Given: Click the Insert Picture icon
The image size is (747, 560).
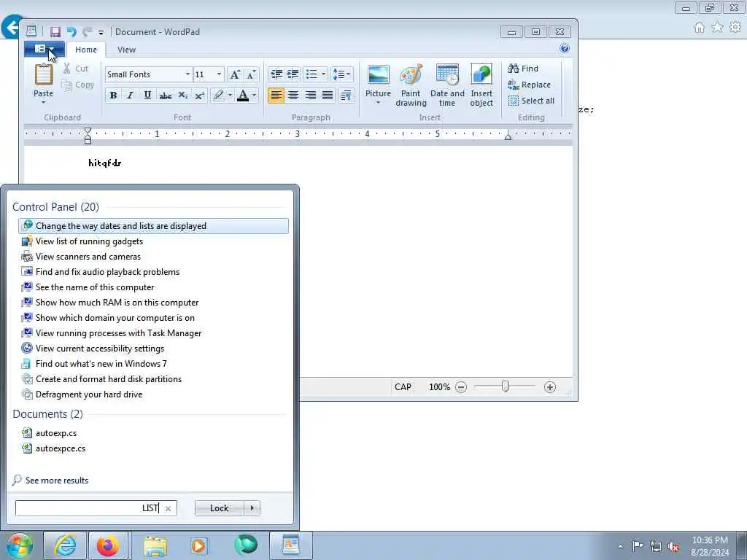Looking at the screenshot, I should (x=379, y=75).
